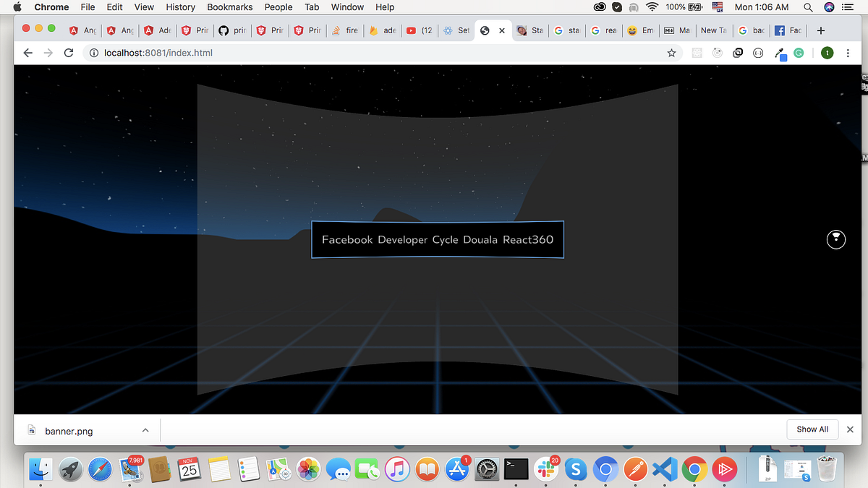This screenshot has height=488, width=868.
Task: Click the gyroscope reset-view icon in the VR scene
Action: [836, 239]
